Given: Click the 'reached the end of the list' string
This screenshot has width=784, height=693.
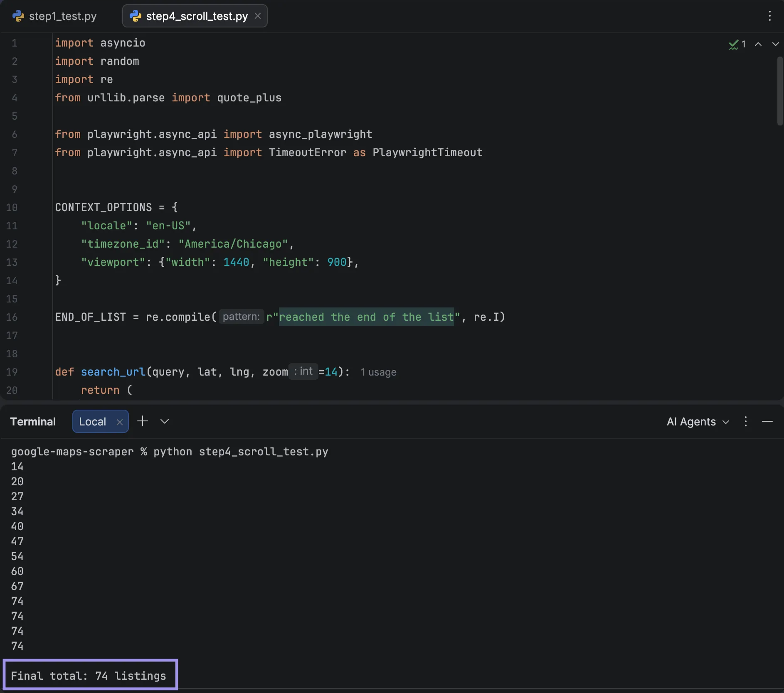Looking at the screenshot, I should click(x=366, y=317).
